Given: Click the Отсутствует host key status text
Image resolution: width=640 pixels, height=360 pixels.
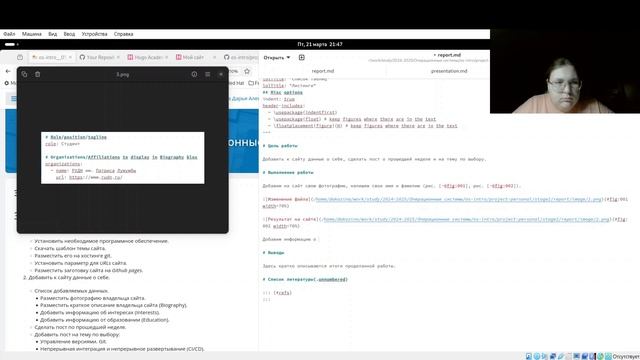Looking at the screenshot, I should [x=626, y=357].
